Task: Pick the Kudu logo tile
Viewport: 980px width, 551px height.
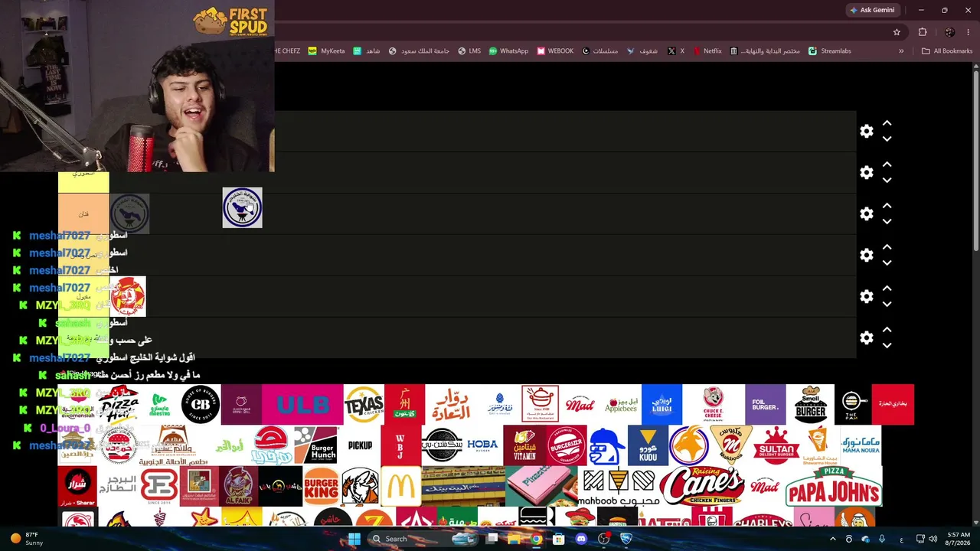Action: pyautogui.click(x=648, y=445)
